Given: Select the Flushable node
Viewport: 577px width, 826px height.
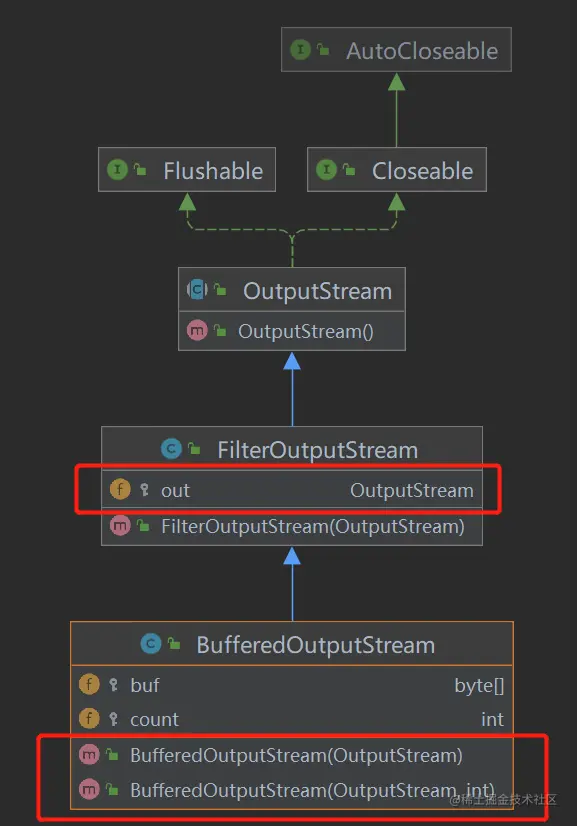Looking at the screenshot, I should [x=187, y=170].
